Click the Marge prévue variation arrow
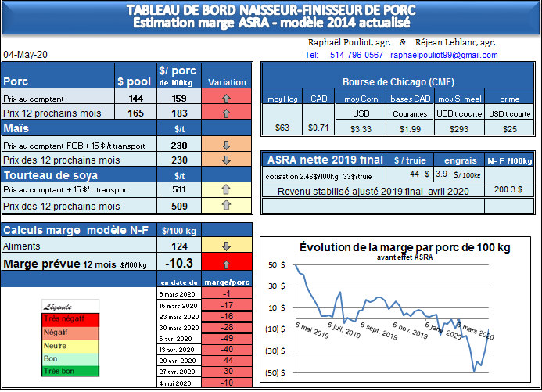542x392 pixels. pos(226,264)
